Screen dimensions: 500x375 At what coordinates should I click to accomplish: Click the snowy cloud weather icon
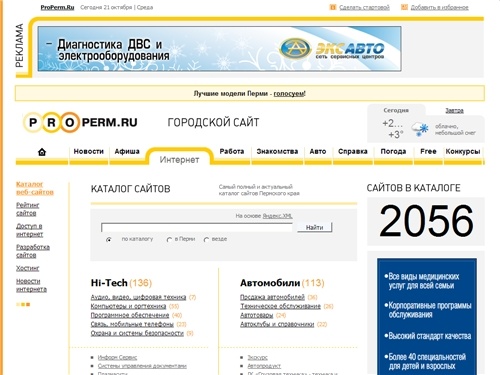tap(420, 129)
